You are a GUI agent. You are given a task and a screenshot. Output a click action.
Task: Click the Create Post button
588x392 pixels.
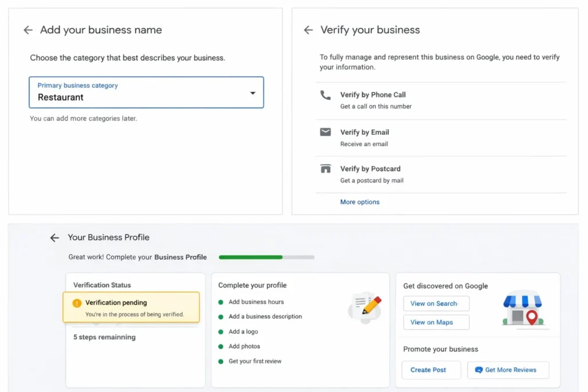tap(431, 370)
